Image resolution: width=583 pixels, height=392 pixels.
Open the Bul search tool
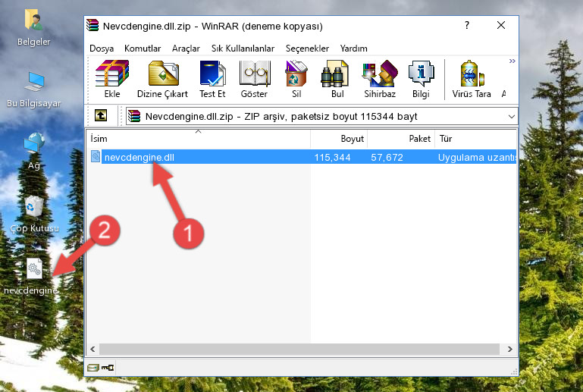(337, 79)
